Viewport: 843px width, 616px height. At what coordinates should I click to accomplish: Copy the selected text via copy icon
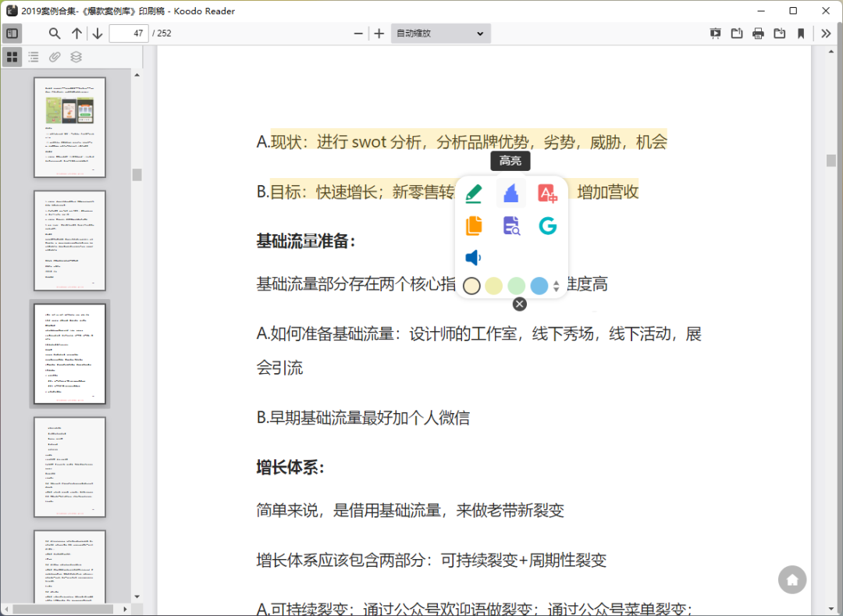473,226
